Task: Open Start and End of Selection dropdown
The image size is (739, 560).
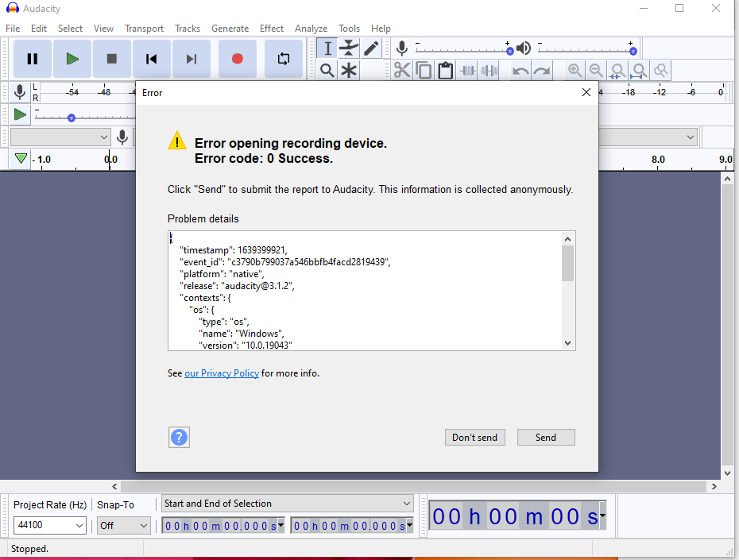Action: coord(288,504)
